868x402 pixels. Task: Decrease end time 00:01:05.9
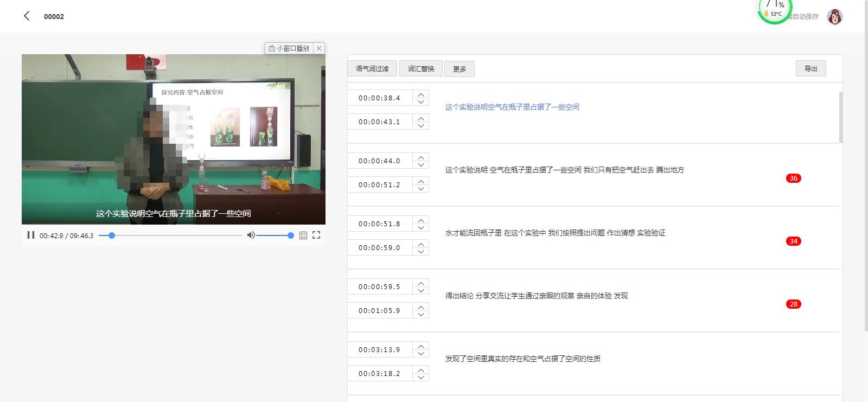pyautogui.click(x=421, y=315)
